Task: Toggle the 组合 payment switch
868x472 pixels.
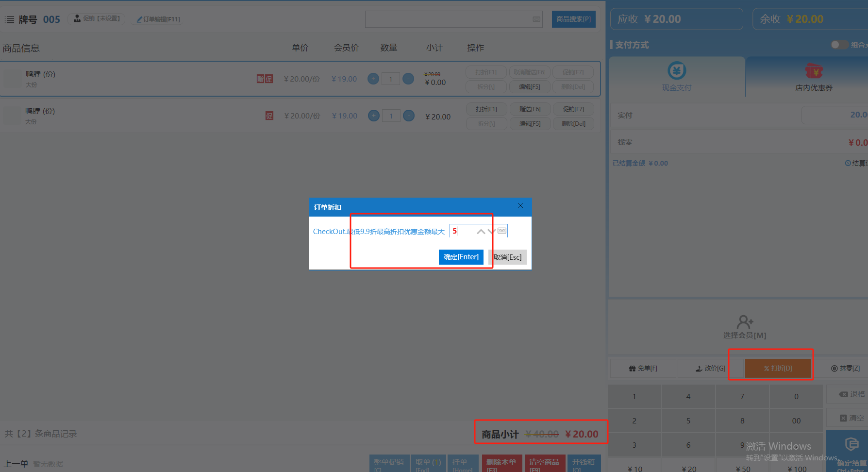Action: [x=839, y=45]
